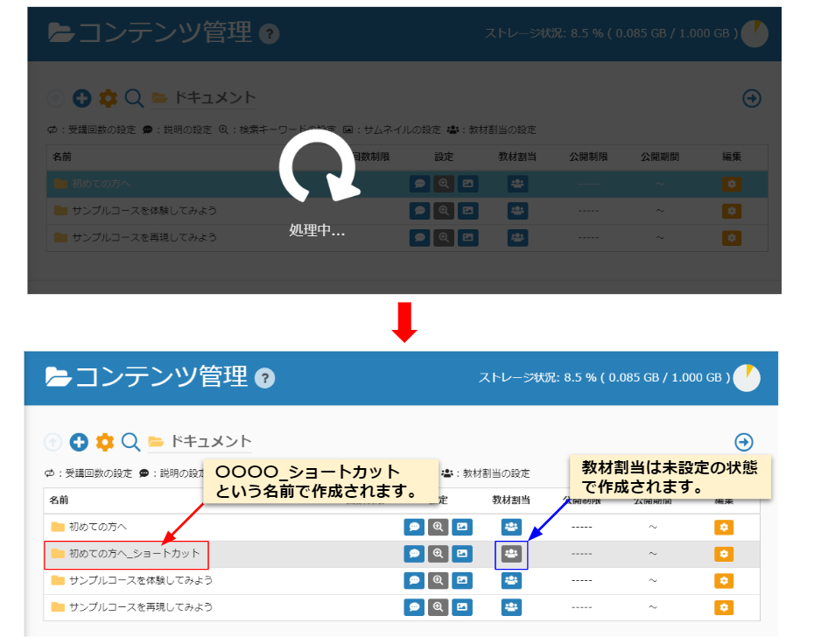Open サンプルコースを再現してみよう folder in the undimmed list
This screenshot has height=644, width=814.
click(x=140, y=606)
